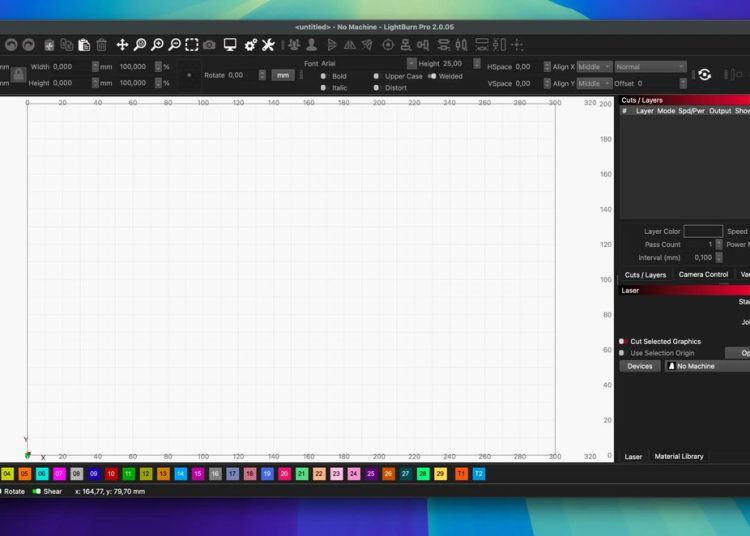The width and height of the screenshot is (750, 536).
Task: Enable the Welded text toggle
Action: pos(432,76)
